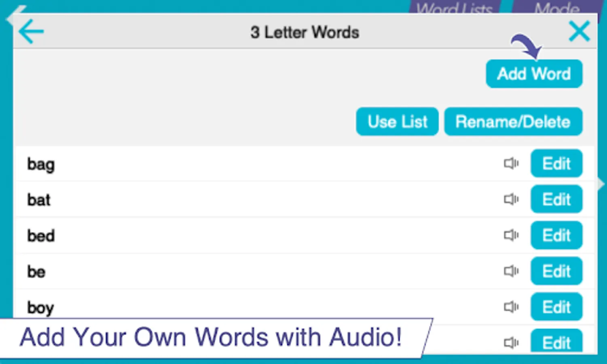Edit the word bag

coord(556,163)
